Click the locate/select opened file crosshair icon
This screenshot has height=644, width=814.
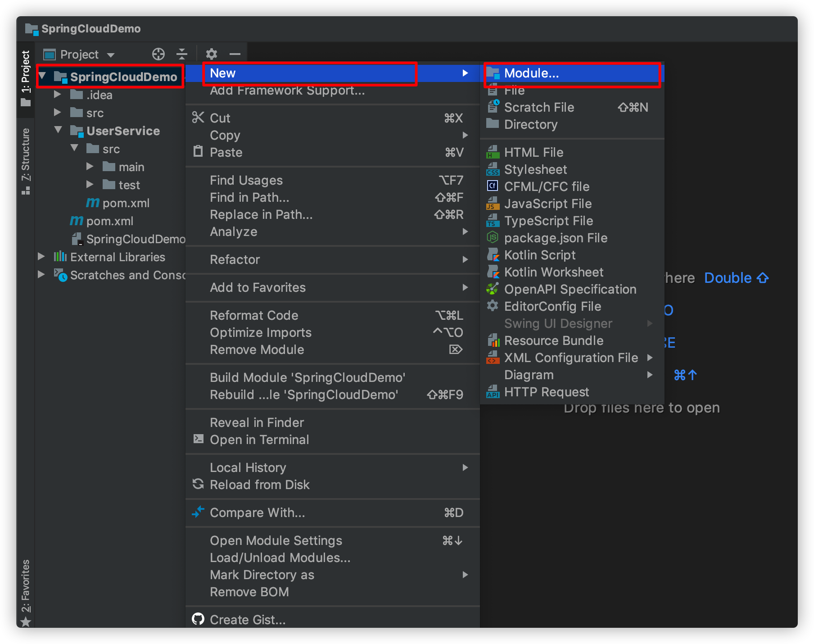click(158, 54)
